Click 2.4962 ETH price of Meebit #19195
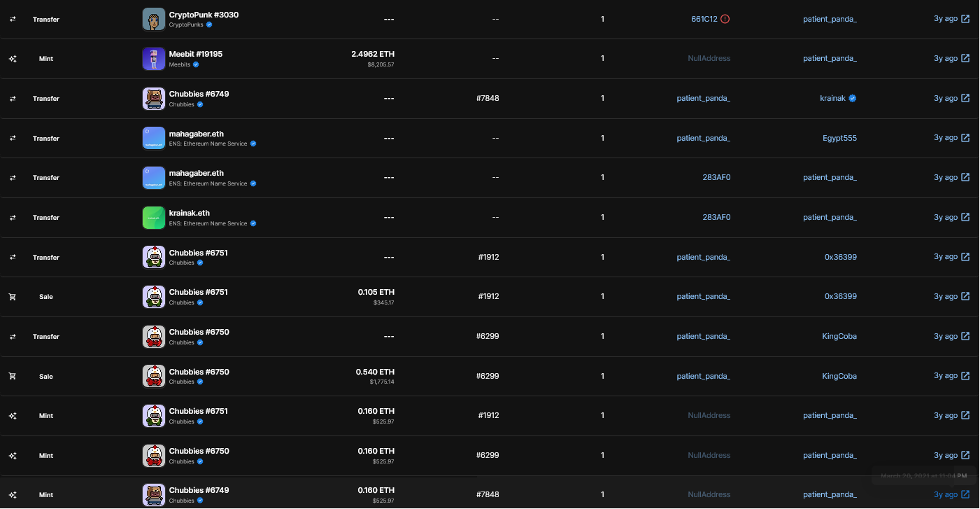This screenshot has width=980, height=509. 373,54
